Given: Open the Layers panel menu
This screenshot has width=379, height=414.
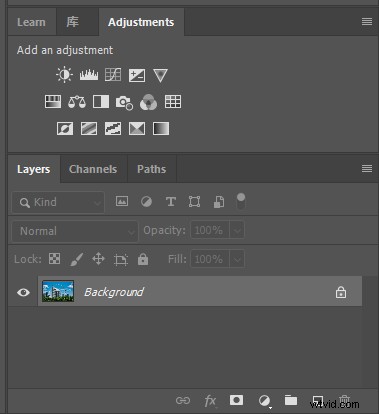Looking at the screenshot, I should [x=367, y=169].
